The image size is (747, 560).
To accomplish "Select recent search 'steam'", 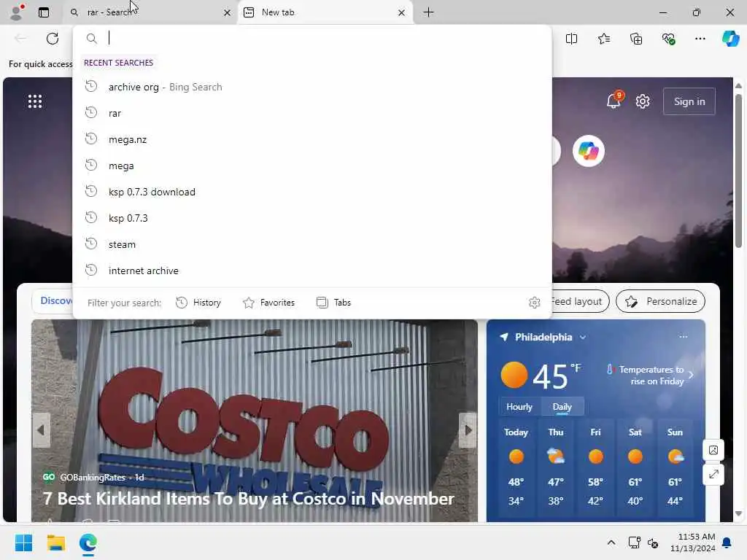I will pyautogui.click(x=312, y=244).
